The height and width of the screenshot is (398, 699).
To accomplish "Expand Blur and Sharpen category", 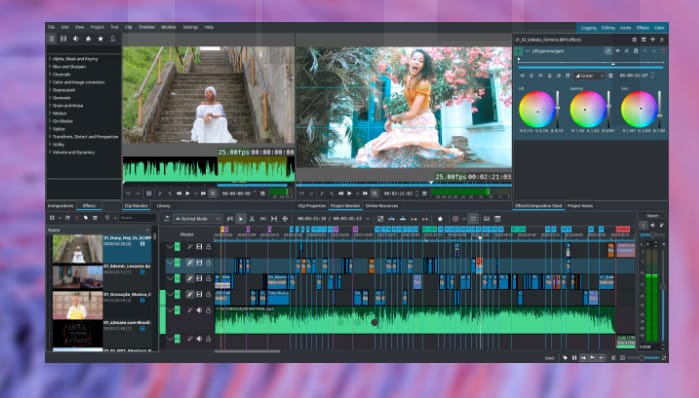I will 49,67.
